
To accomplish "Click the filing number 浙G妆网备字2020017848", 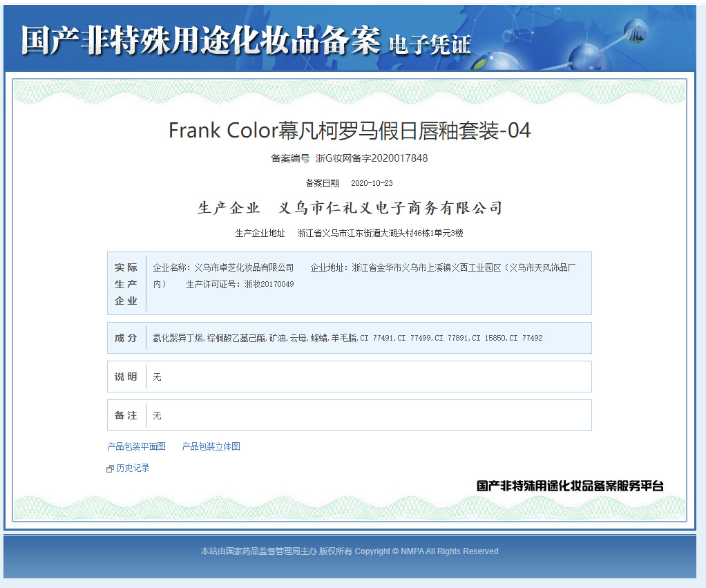I will [x=372, y=158].
